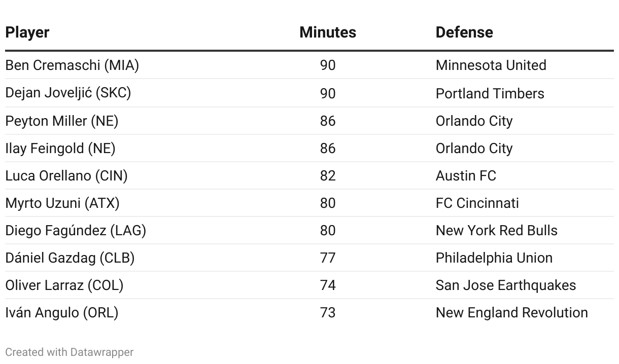The width and height of the screenshot is (619, 364).
Task: Select the Diego Fagúndez (LAG) row
Action: (76, 231)
